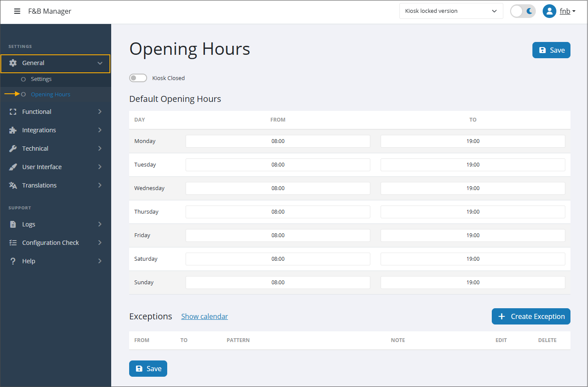Image resolution: width=588 pixels, height=387 pixels.
Task: Click Monday's opening time field
Action: pos(278,141)
